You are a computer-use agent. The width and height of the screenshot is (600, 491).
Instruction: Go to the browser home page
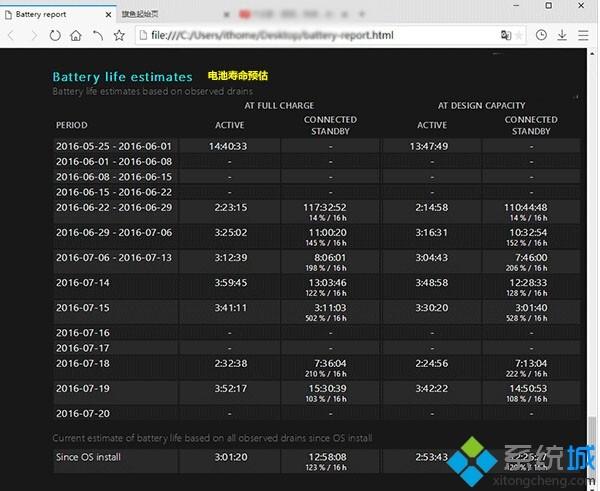pyautogui.click(x=76, y=35)
